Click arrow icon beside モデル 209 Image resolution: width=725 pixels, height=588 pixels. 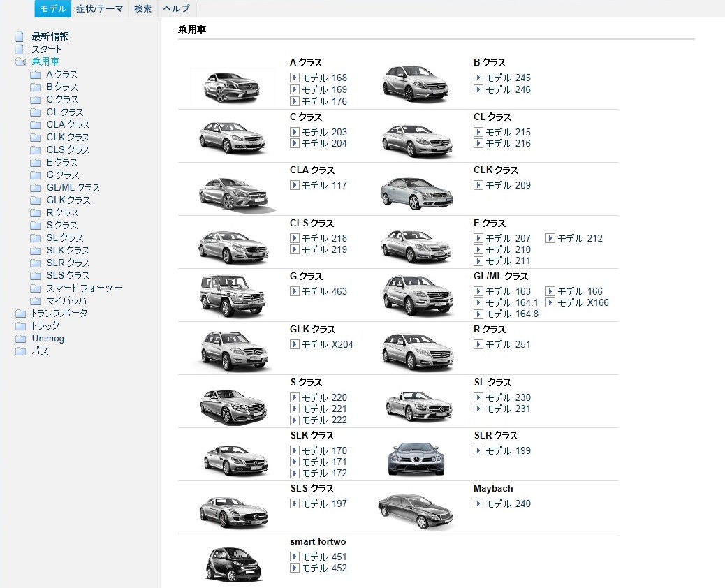coord(478,185)
